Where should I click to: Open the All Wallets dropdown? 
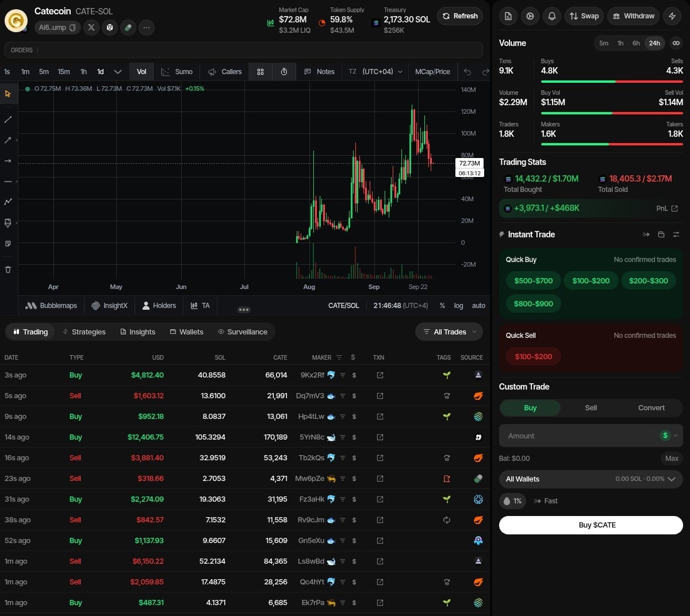(x=591, y=479)
